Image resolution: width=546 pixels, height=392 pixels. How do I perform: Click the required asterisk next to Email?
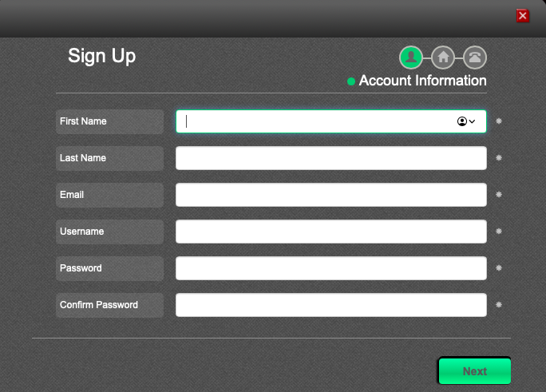pyautogui.click(x=499, y=195)
